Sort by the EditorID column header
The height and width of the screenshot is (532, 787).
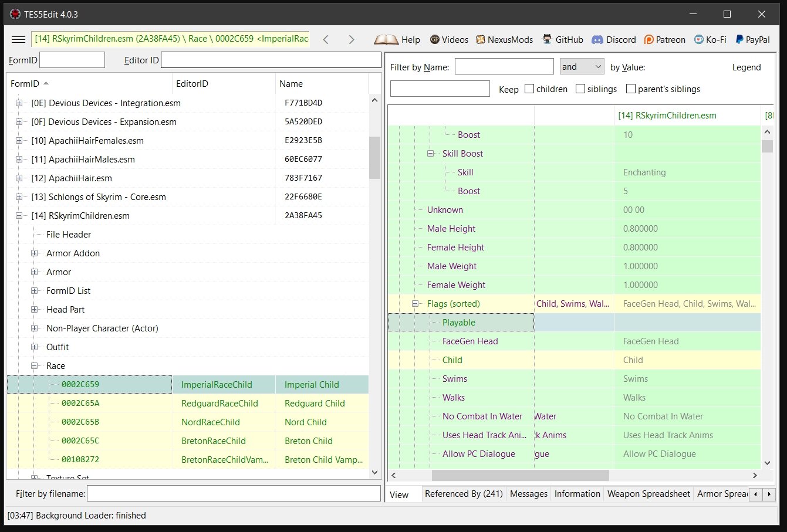[224, 84]
